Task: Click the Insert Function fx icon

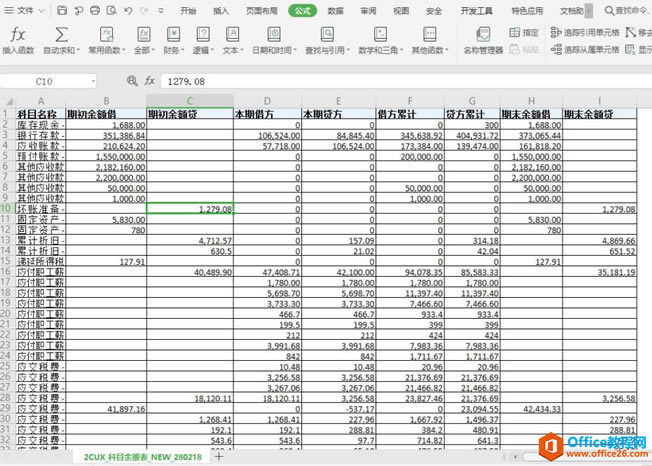Action: click(x=17, y=35)
